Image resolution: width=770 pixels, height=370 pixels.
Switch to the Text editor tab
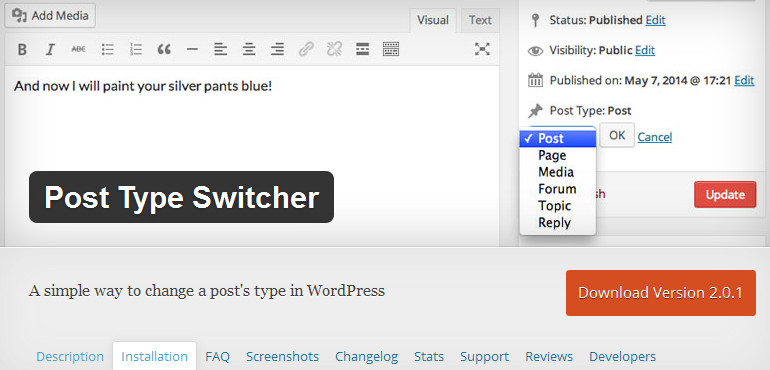pyautogui.click(x=480, y=21)
